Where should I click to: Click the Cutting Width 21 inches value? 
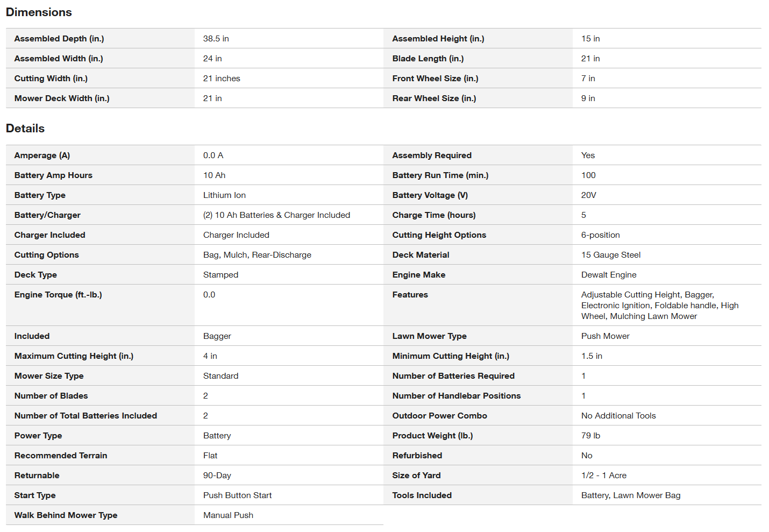(x=222, y=79)
